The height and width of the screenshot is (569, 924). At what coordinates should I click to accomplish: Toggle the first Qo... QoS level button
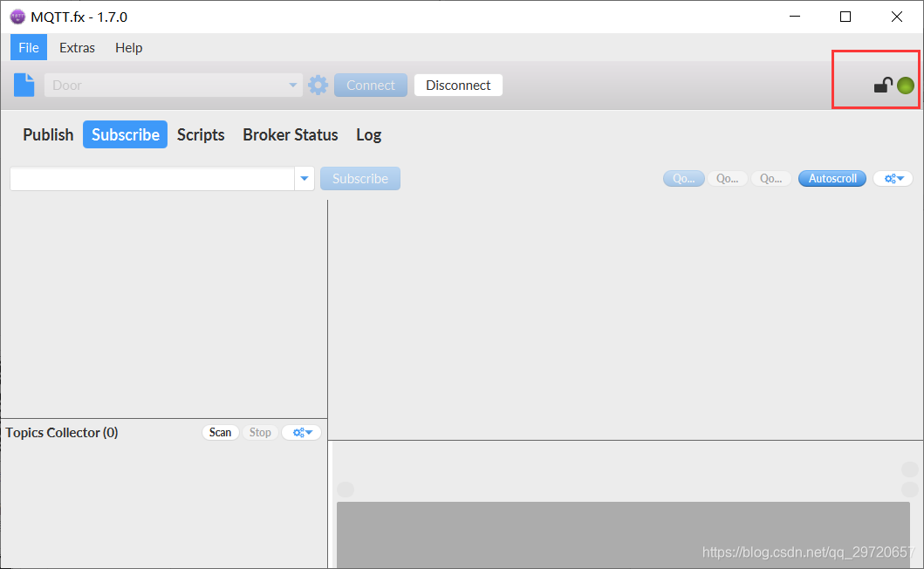coord(683,178)
